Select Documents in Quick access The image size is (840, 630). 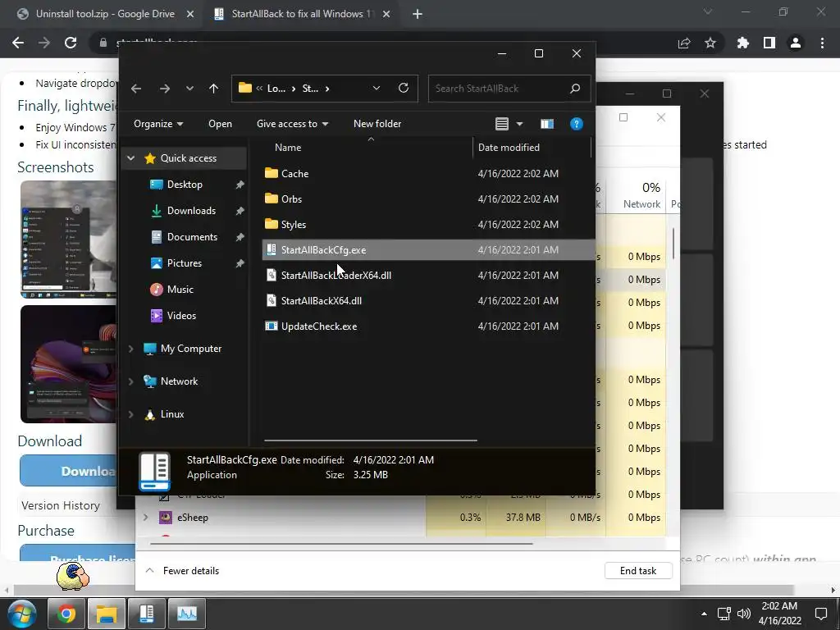point(192,237)
